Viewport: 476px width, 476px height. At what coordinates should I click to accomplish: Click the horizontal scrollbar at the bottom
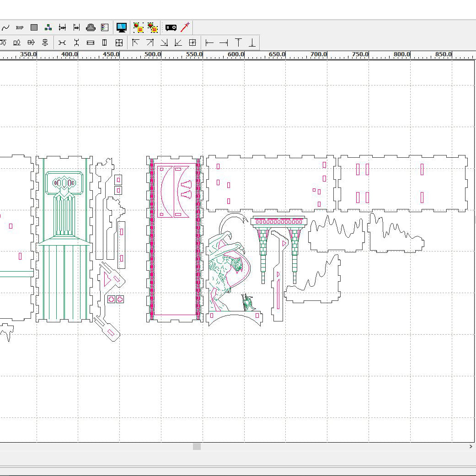click(197, 447)
